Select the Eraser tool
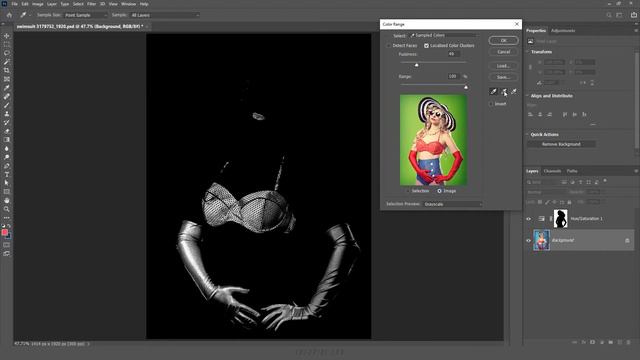The width and height of the screenshot is (640, 360). pyautogui.click(x=7, y=131)
